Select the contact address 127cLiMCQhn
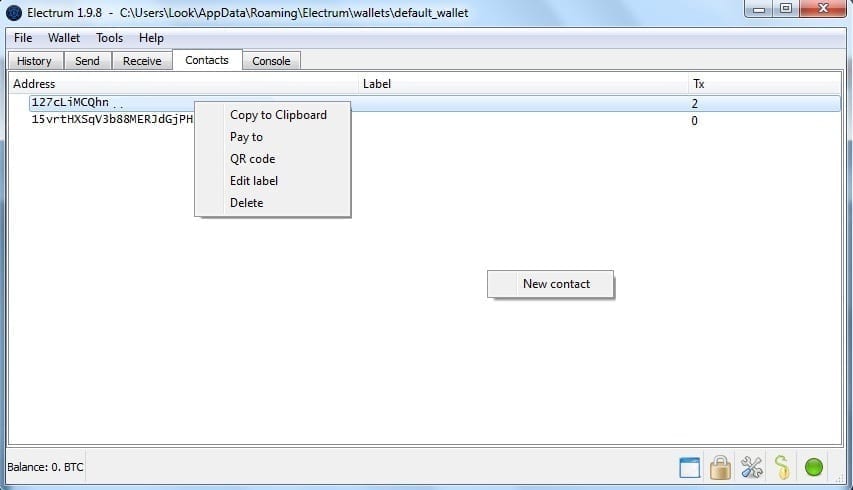The width and height of the screenshot is (853, 490). point(70,102)
